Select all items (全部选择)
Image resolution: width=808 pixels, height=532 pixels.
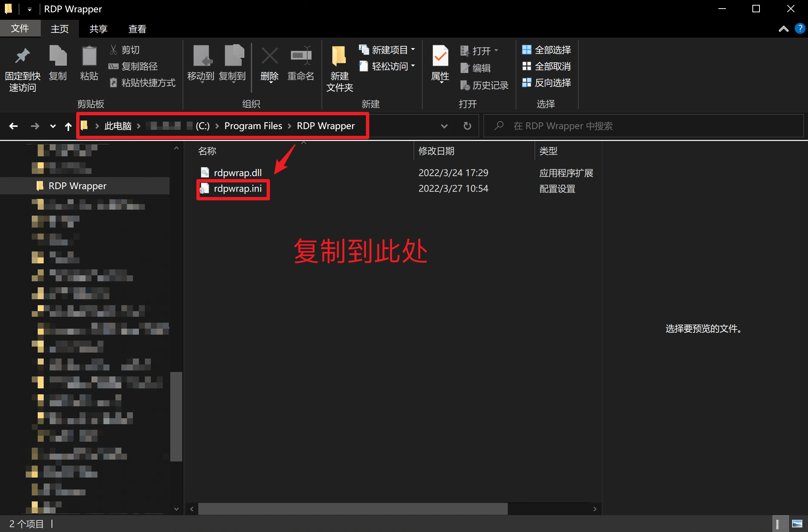(547, 50)
